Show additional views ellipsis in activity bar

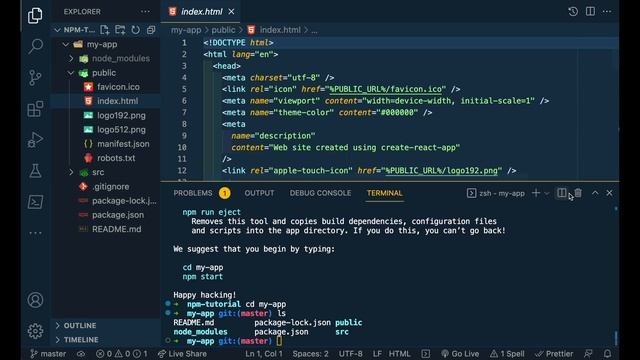tap(35, 233)
